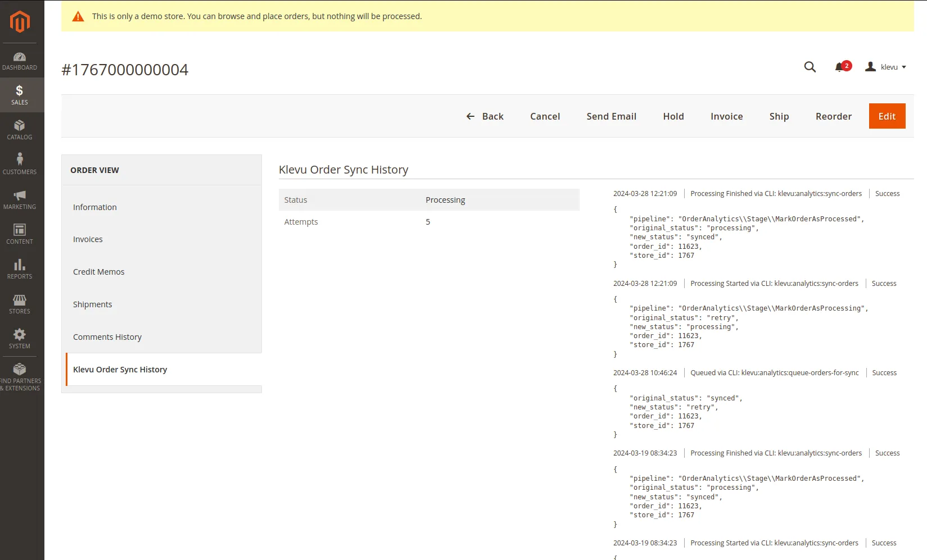Click the Reorder button
The height and width of the screenshot is (560, 927).
pyautogui.click(x=834, y=116)
